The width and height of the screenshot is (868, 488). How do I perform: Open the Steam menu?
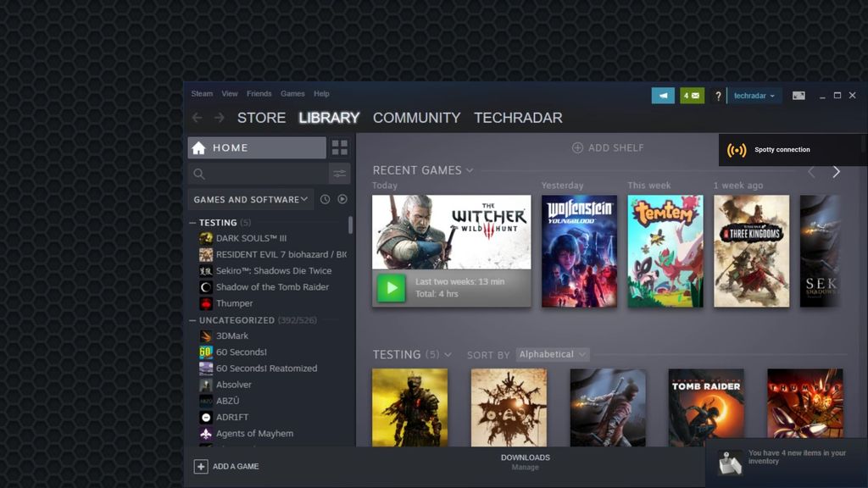[201, 93]
